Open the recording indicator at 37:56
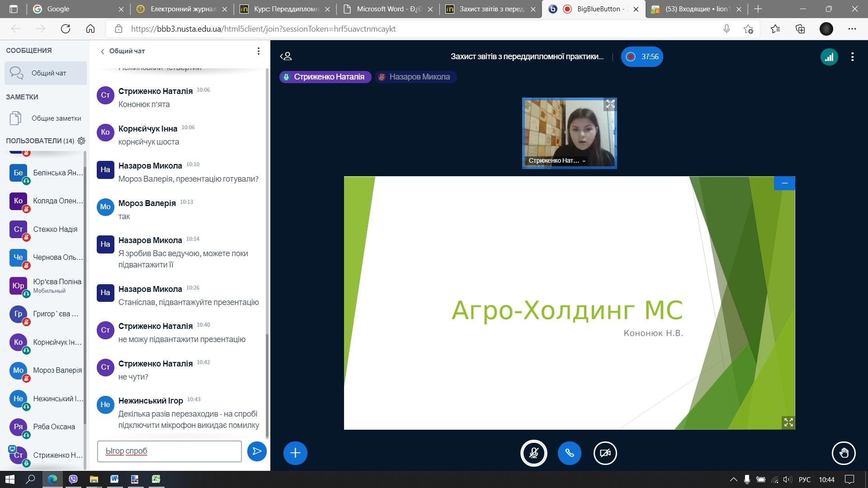This screenshot has height=488, width=868. (642, 56)
